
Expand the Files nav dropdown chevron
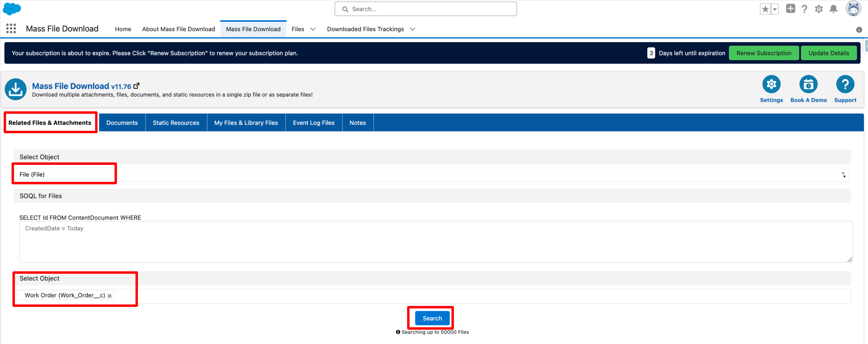(313, 29)
